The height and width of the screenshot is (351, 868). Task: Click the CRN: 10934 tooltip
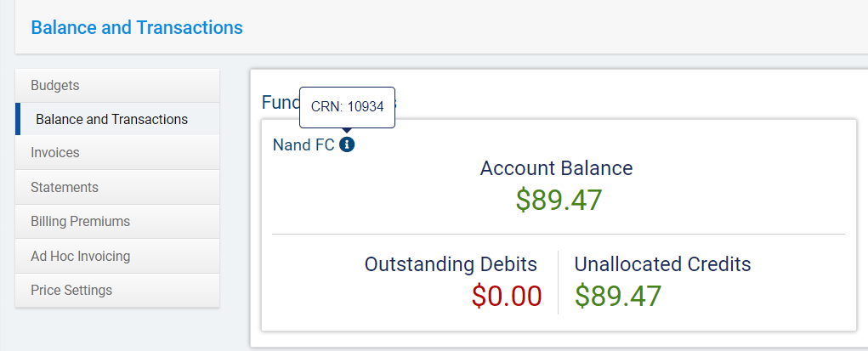347,107
